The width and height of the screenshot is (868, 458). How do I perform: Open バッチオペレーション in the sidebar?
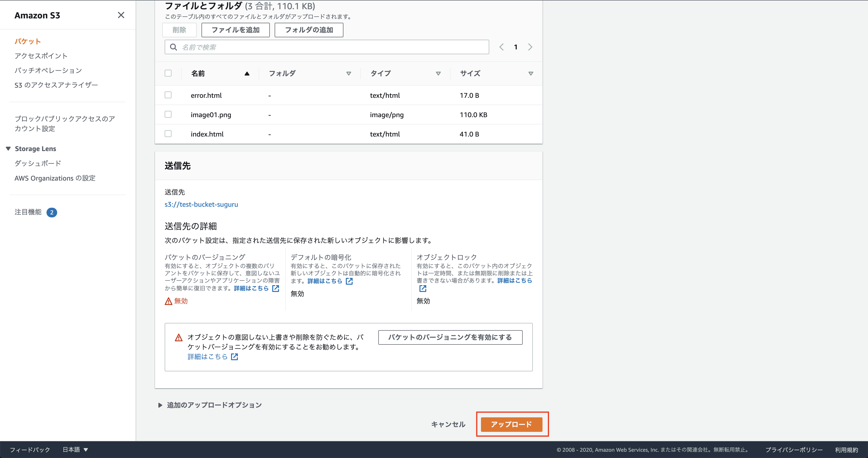[48, 70]
